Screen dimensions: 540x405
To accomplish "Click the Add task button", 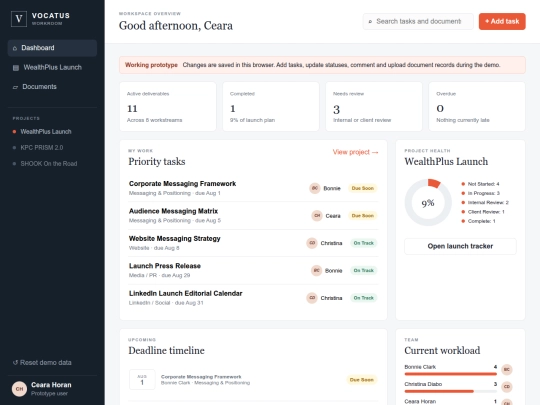I will click(502, 21).
